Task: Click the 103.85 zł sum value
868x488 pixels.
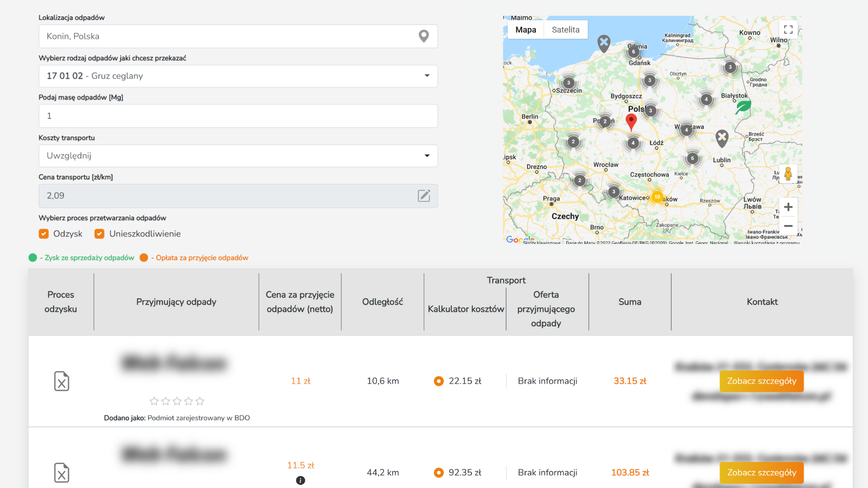Action: (x=630, y=473)
